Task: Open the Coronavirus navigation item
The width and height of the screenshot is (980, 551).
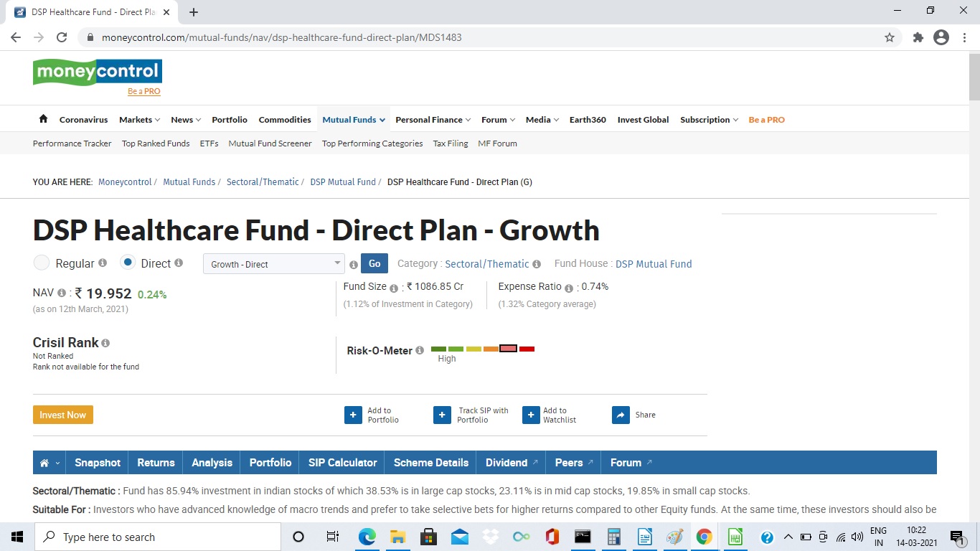Action: click(83, 120)
